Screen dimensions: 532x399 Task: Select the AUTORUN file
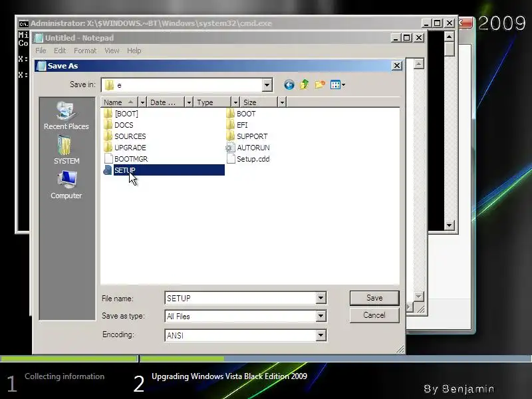pos(248,148)
